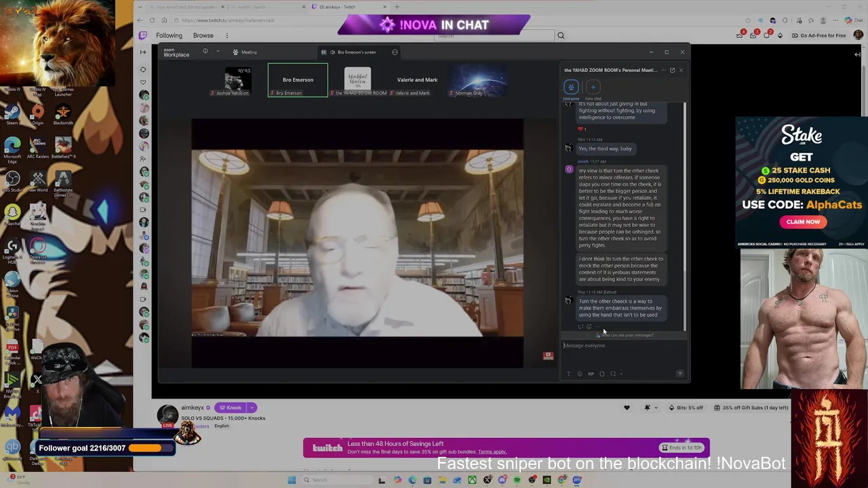Viewport: 868px width, 488px height.
Task: Click 35% off Gift Subs button
Action: coord(751,407)
